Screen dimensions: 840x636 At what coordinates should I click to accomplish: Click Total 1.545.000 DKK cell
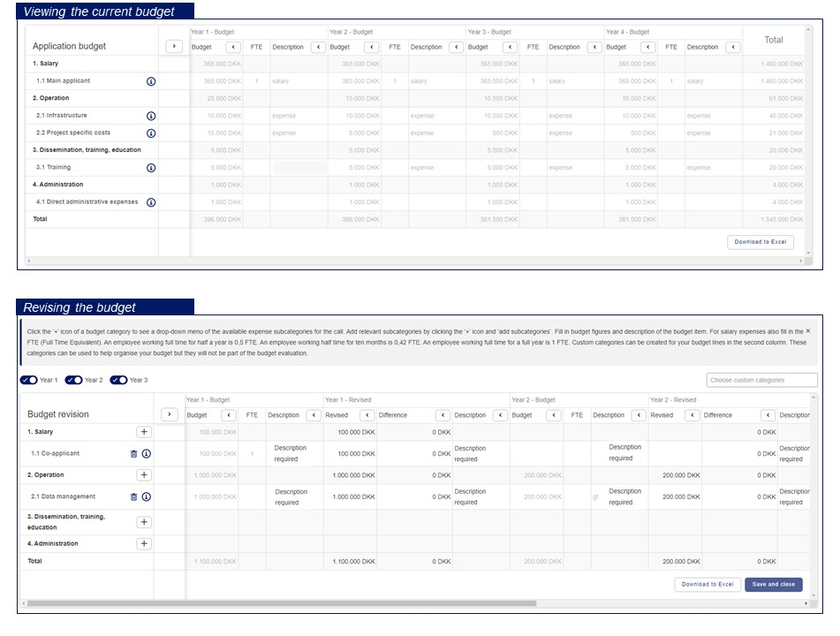[x=774, y=220]
